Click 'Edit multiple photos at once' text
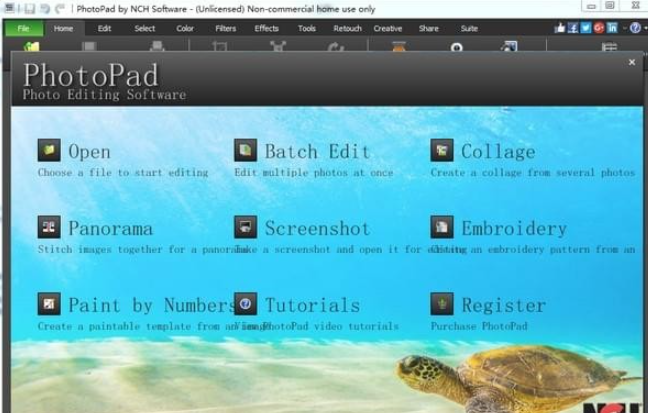648x413 pixels. click(x=314, y=172)
